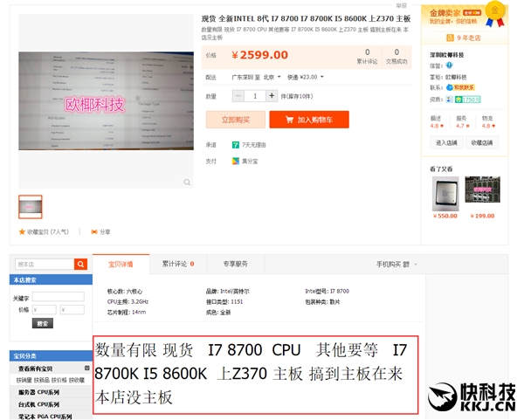Open the 快递 ¥23.00 shipping dropdown
Viewport: 524px width, 420px height.
click(x=305, y=77)
